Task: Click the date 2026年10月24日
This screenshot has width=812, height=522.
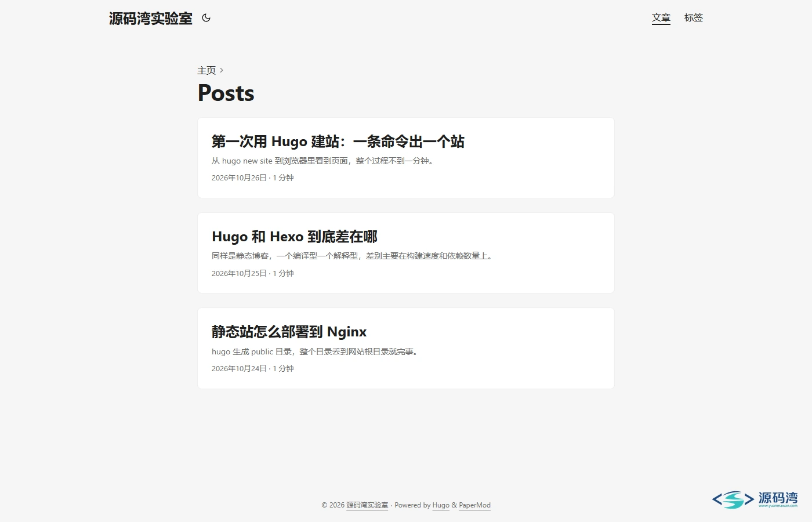Action: click(x=239, y=368)
